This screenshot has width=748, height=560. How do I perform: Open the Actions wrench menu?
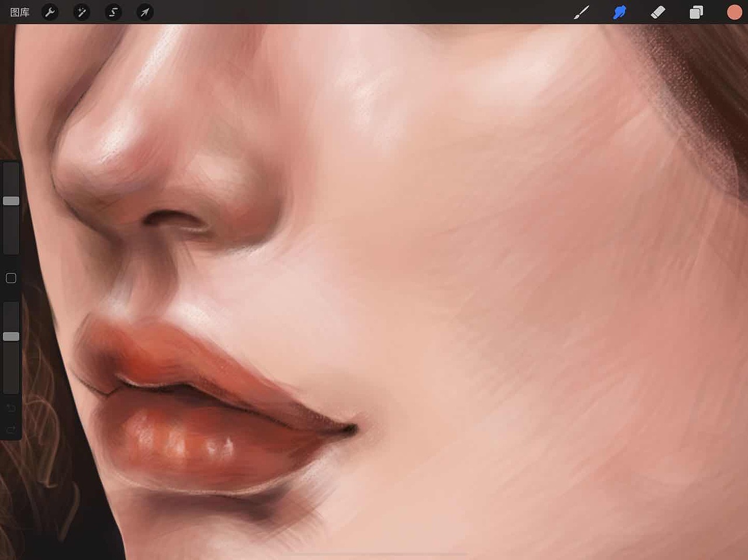click(x=50, y=12)
